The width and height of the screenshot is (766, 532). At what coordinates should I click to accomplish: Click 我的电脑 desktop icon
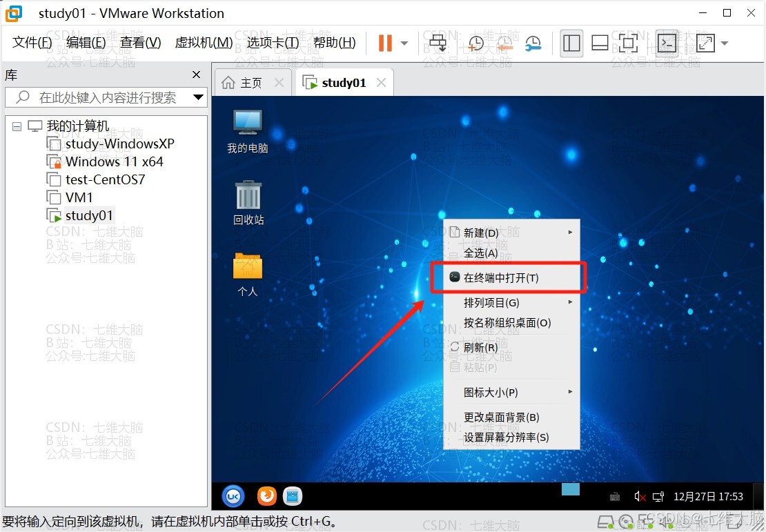248,131
